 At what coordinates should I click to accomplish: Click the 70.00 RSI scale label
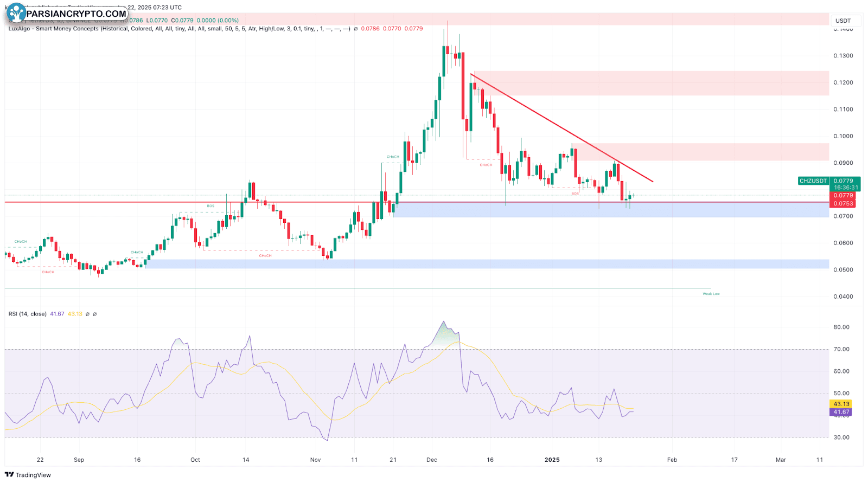coord(841,349)
